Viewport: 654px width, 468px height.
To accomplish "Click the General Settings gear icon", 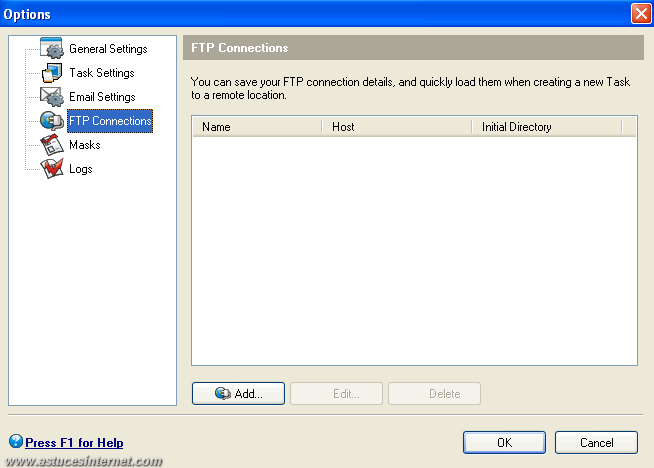I will tap(52, 48).
